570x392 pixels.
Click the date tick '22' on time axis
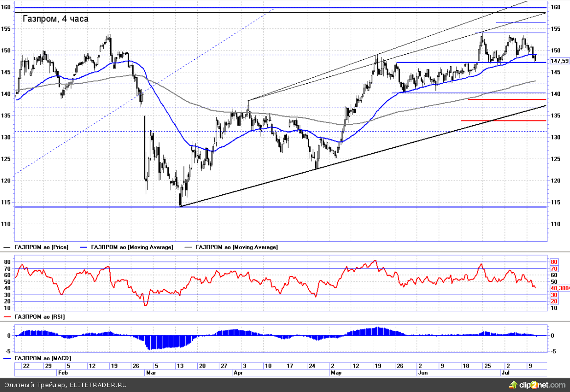coord(26,366)
